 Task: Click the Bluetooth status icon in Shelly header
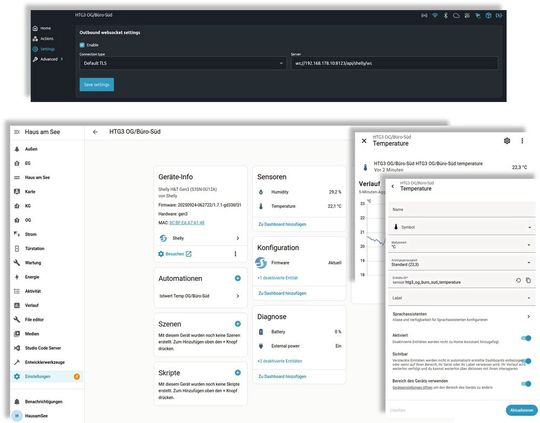(445, 16)
